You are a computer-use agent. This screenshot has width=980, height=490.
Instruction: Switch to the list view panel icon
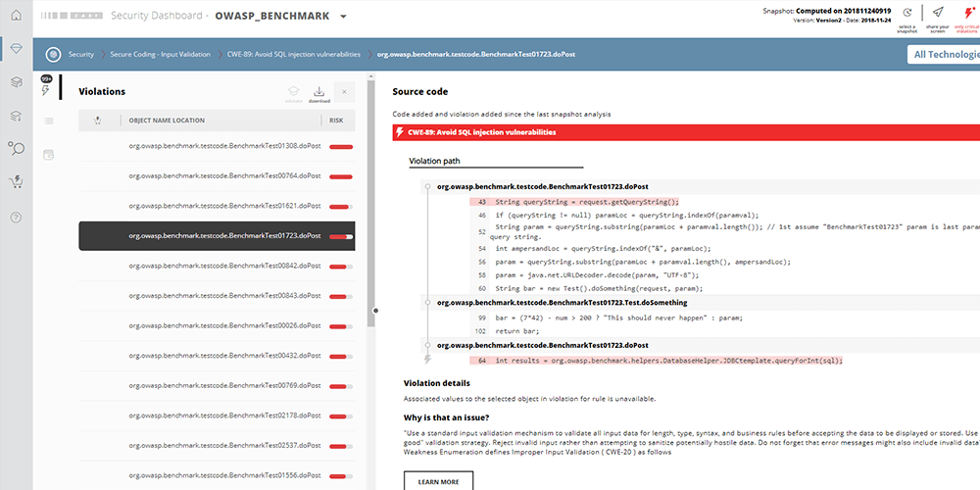pos(48,122)
